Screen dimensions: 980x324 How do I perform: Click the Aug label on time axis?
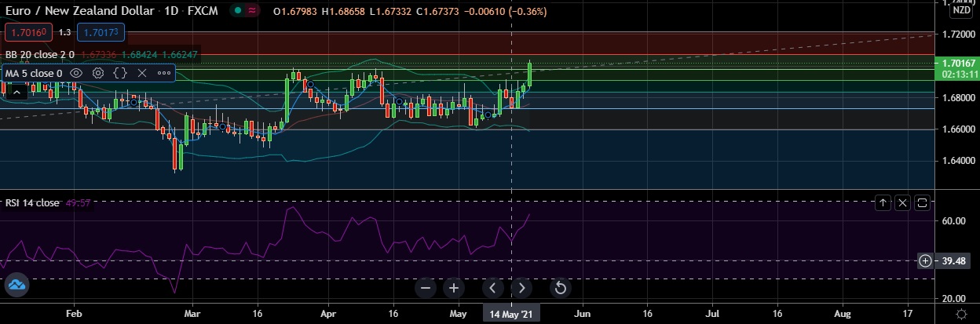point(843,313)
